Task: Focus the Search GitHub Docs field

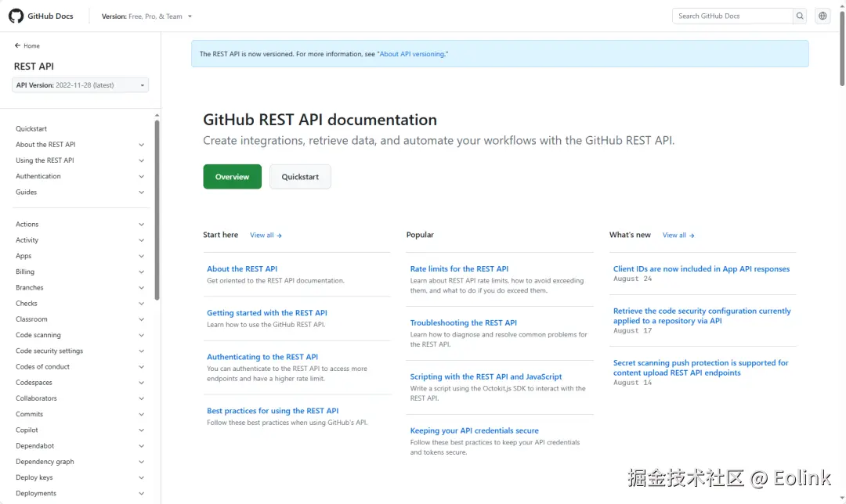Action: [732, 16]
